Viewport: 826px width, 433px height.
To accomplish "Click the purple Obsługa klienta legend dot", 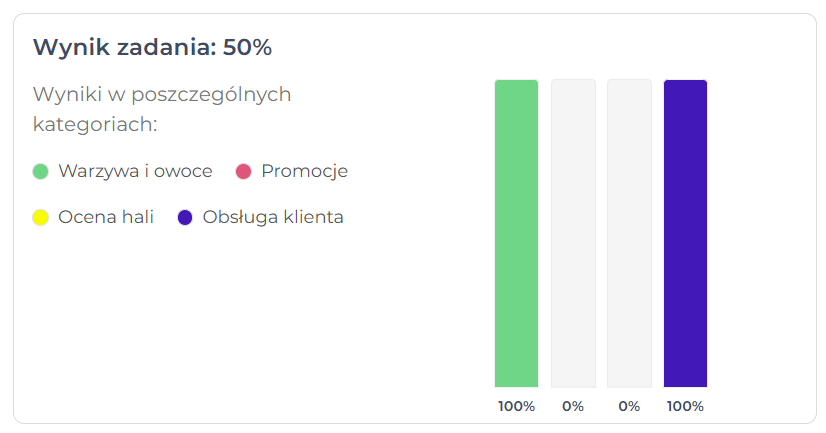I will point(185,217).
